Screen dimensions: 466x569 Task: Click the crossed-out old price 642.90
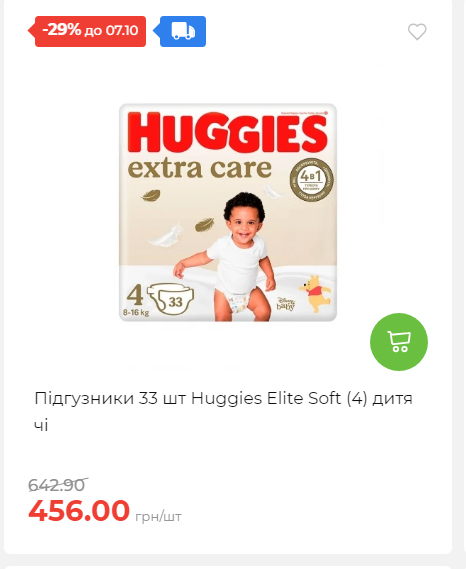[58, 485]
